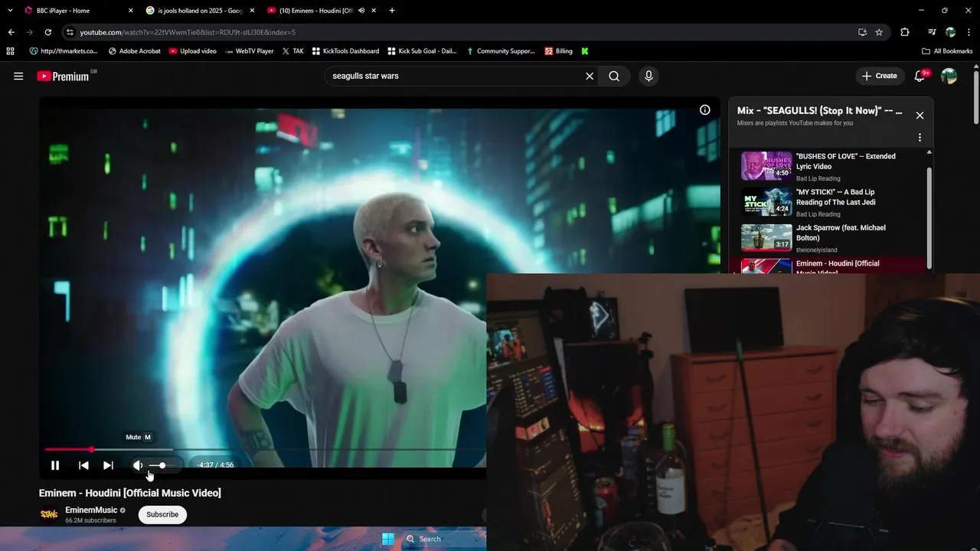980x551 pixels.
Task: Adjust the YouTube volume slider
Action: point(162,465)
